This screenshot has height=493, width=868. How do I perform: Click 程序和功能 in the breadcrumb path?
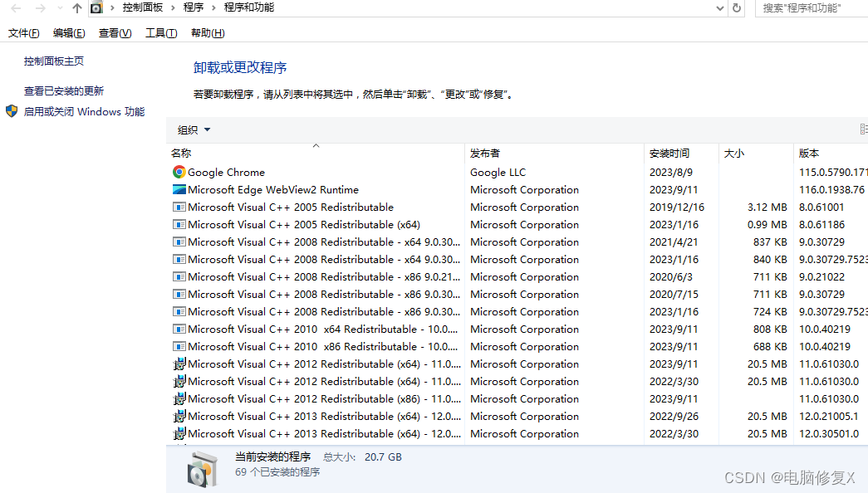[x=249, y=7]
